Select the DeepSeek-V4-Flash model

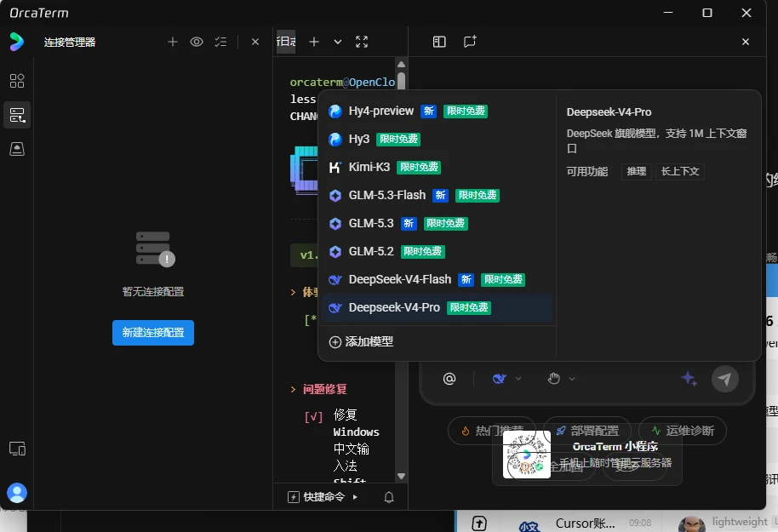pyautogui.click(x=438, y=279)
